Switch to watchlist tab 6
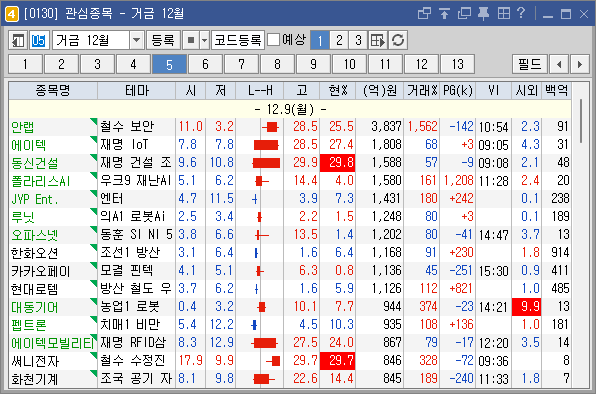The image size is (596, 394). tap(205, 64)
